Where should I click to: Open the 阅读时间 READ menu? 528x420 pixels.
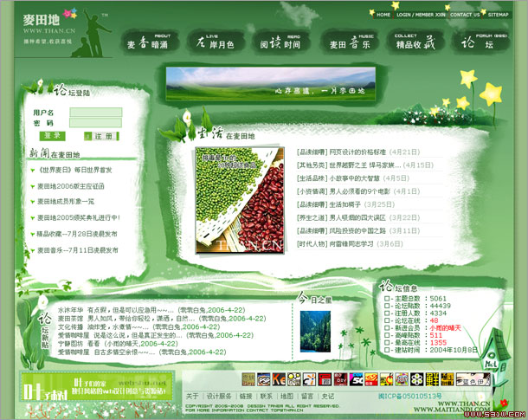coord(280,42)
